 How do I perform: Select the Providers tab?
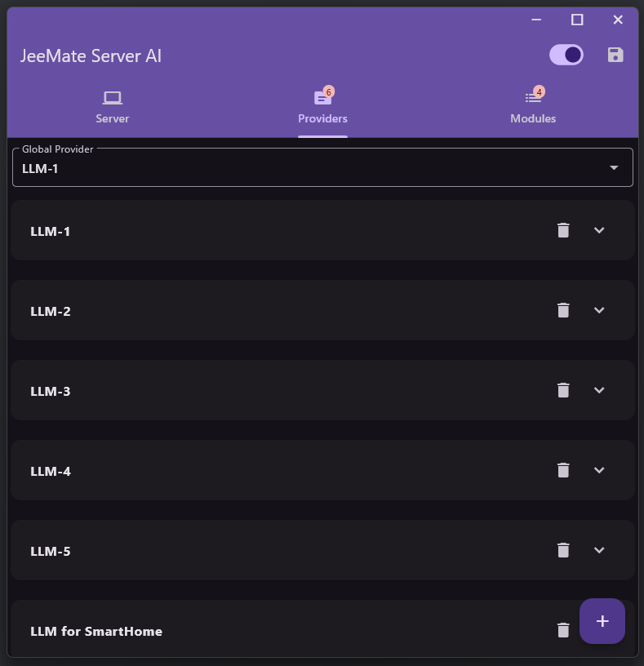[322, 107]
